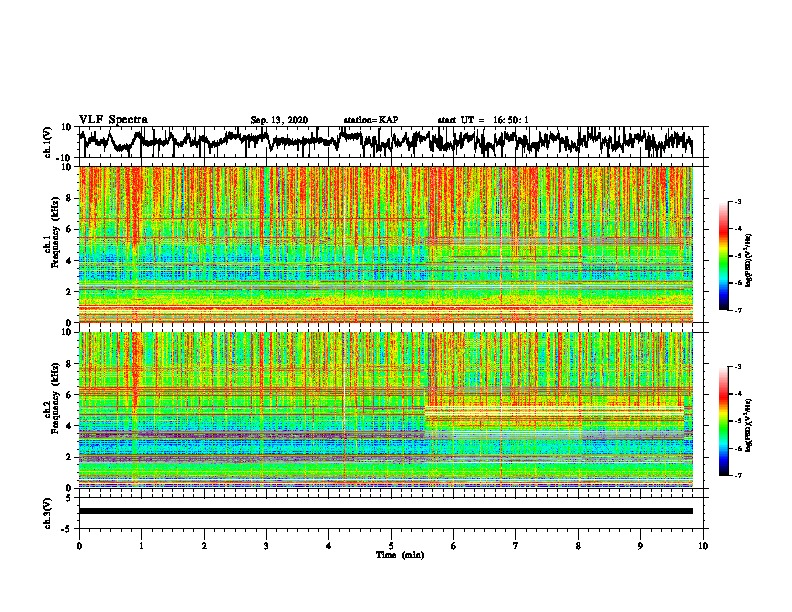Click inside the ch.1 spectrogram panel
The height and width of the screenshot is (612, 792).
(x=385, y=244)
